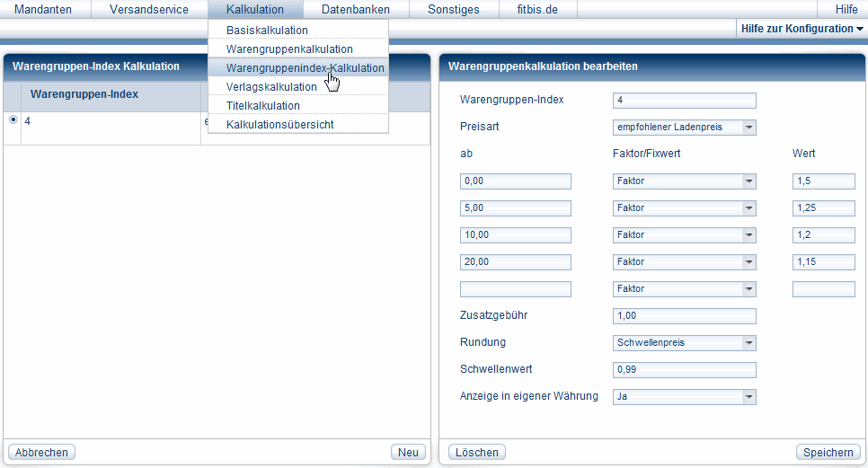The image size is (868, 468).
Task: Select the radio button for index 4
Action: [x=13, y=119]
